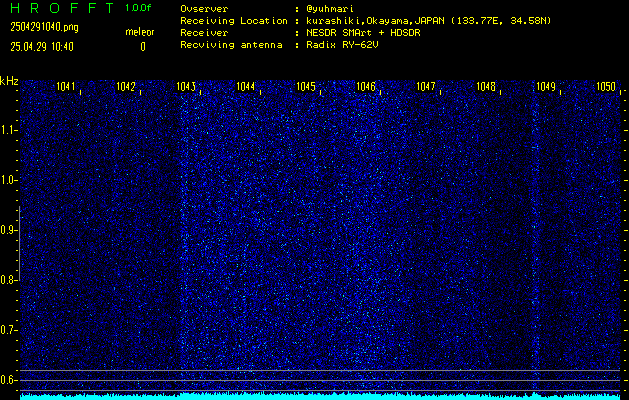The width and height of the screenshot is (629, 400).
Task: Click the 1048 time axis marker
Action: [486, 87]
